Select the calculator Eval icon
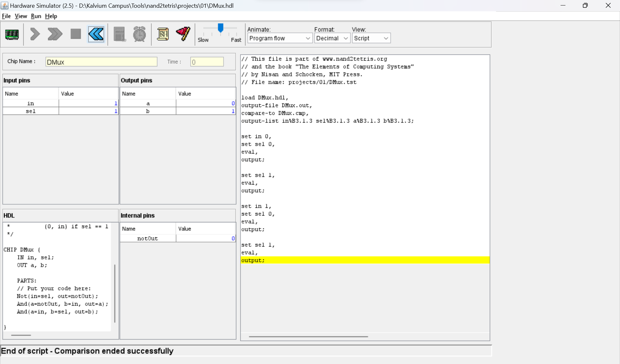620x364 pixels. (x=119, y=34)
